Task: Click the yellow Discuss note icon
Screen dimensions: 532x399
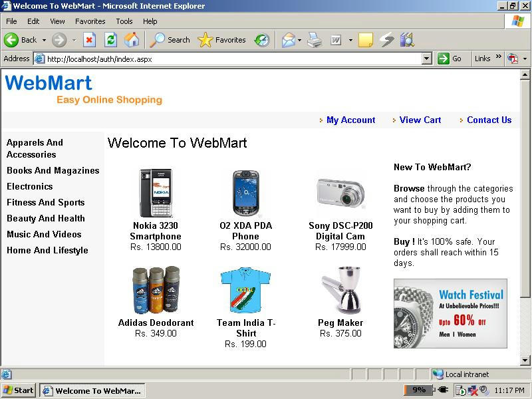Action: click(x=365, y=40)
